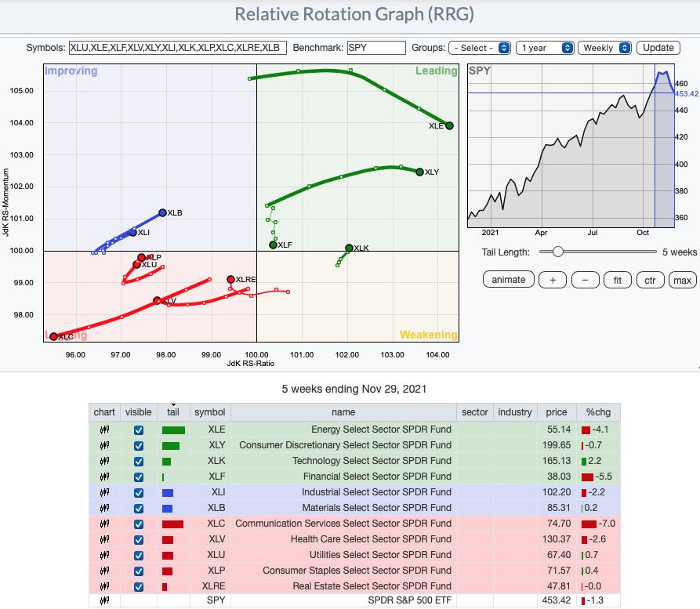The image size is (700, 609).
Task: Click the visible column header
Action: click(x=139, y=412)
